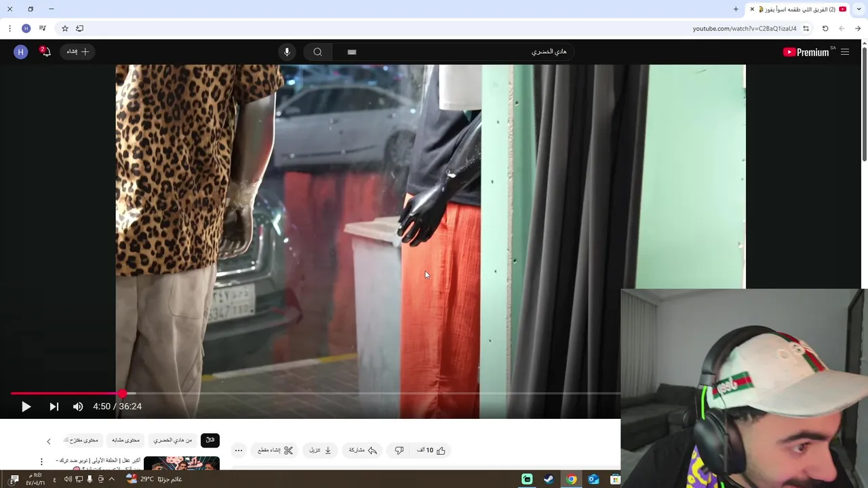
Task: Skip to next video with next button
Action: click(x=54, y=407)
